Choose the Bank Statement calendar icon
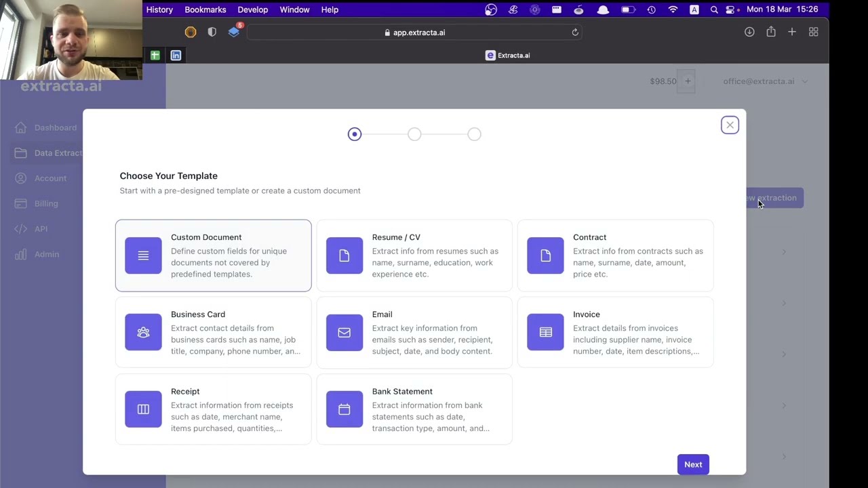Image resolution: width=868 pixels, height=488 pixels. (344, 409)
